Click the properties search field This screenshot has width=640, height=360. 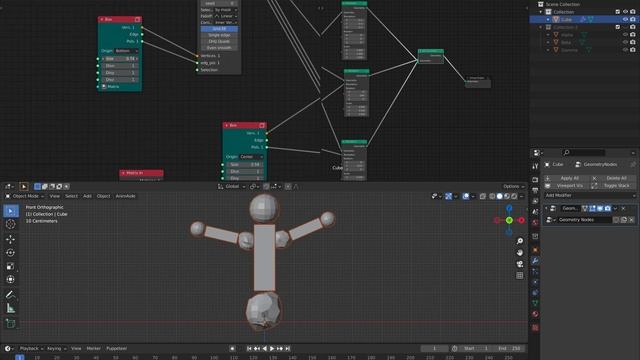click(x=583, y=153)
